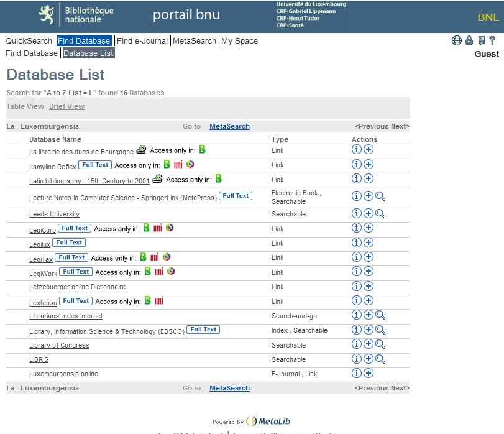Go to Find e-Journal tab

(x=142, y=41)
